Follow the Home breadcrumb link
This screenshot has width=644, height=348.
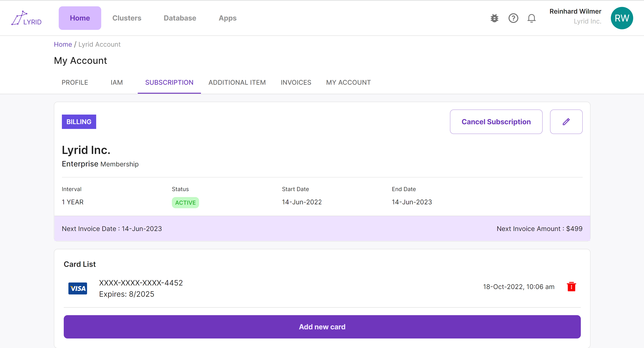coord(63,44)
